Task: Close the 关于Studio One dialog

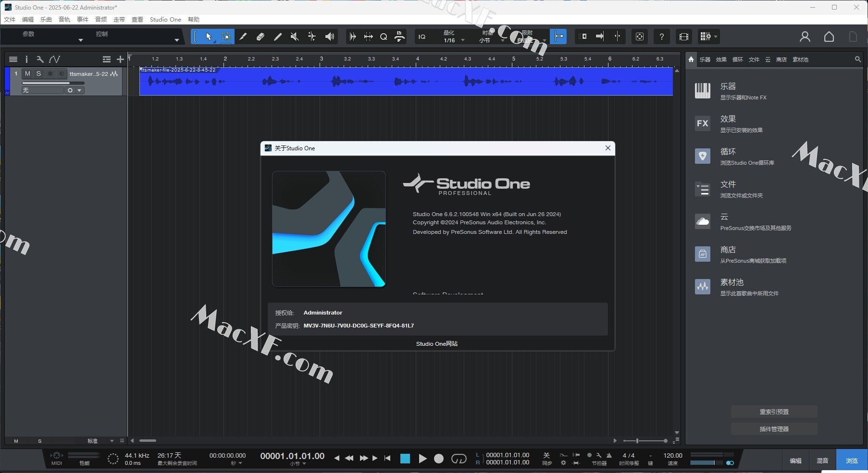Action: coord(608,148)
